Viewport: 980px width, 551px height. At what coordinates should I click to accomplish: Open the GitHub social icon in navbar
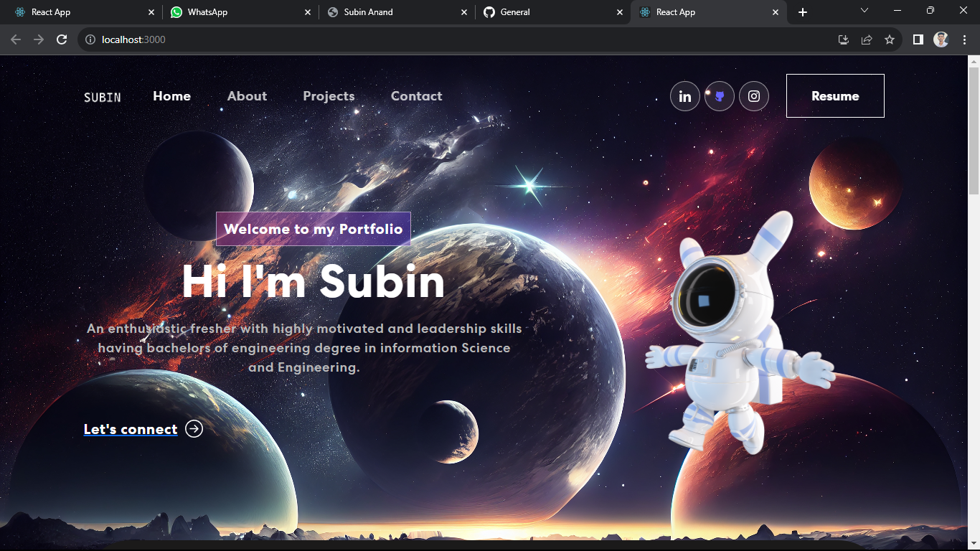tap(720, 96)
